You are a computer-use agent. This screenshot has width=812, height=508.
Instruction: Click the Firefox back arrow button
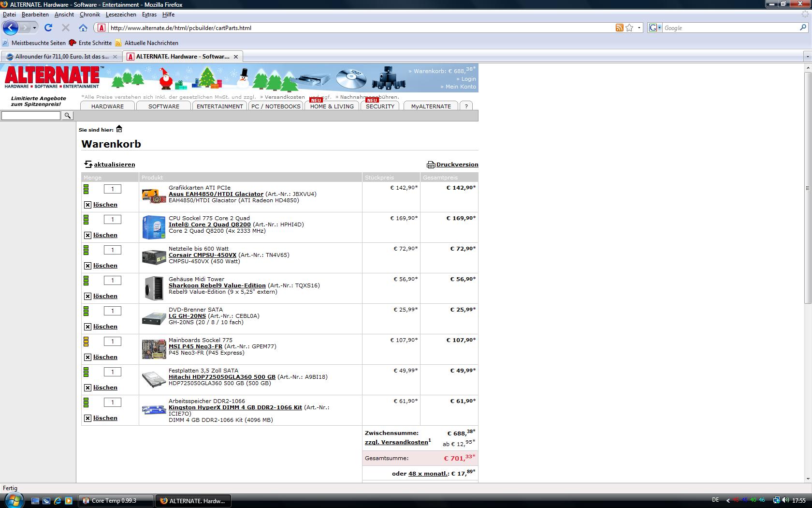coord(10,28)
